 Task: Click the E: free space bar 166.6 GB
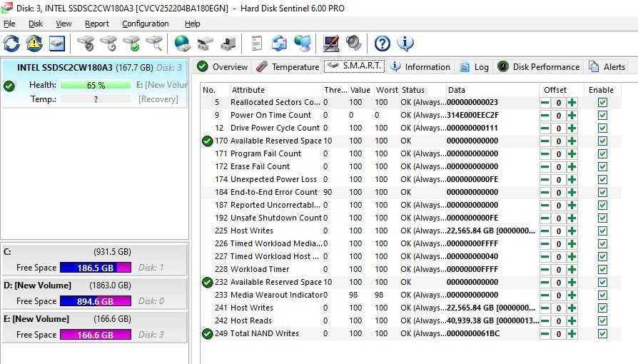(96, 335)
